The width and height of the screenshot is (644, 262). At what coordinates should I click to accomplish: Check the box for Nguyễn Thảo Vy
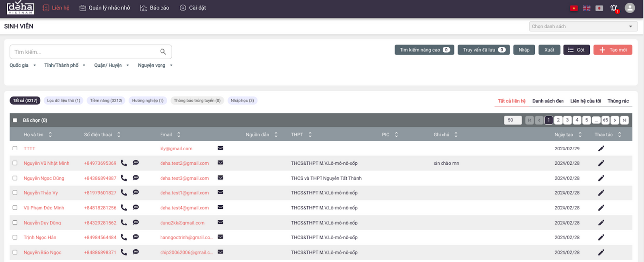pyautogui.click(x=15, y=193)
